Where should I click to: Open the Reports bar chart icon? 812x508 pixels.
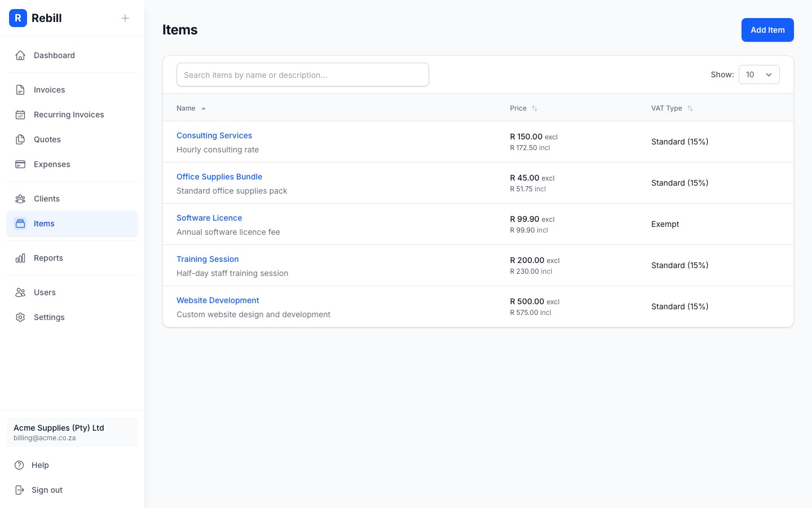(x=20, y=258)
